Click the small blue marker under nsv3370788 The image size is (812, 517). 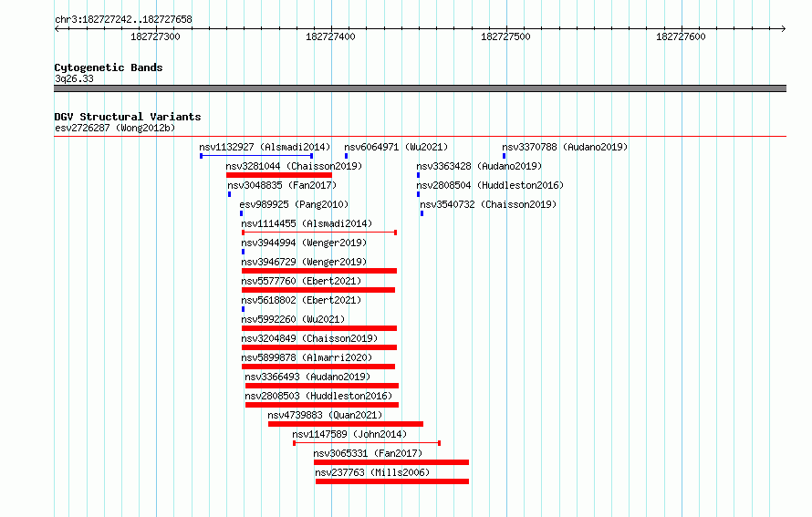tap(504, 156)
